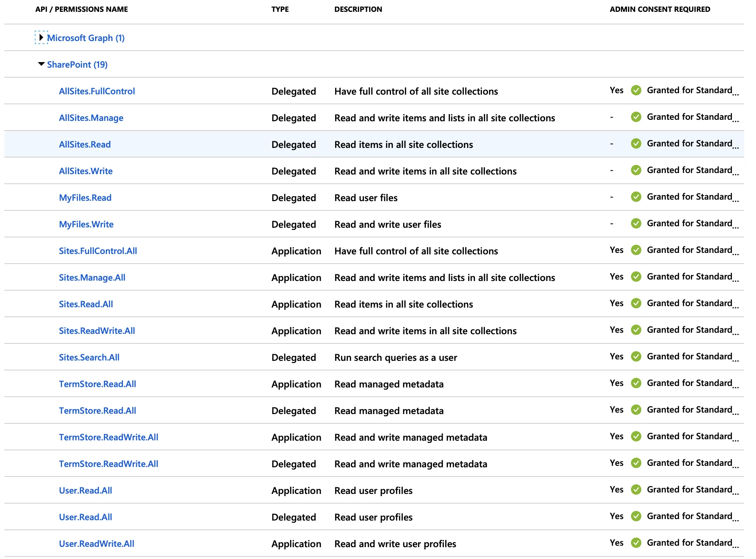Open the Microsoft Graph (1) link
The image size is (756, 559).
(x=85, y=38)
